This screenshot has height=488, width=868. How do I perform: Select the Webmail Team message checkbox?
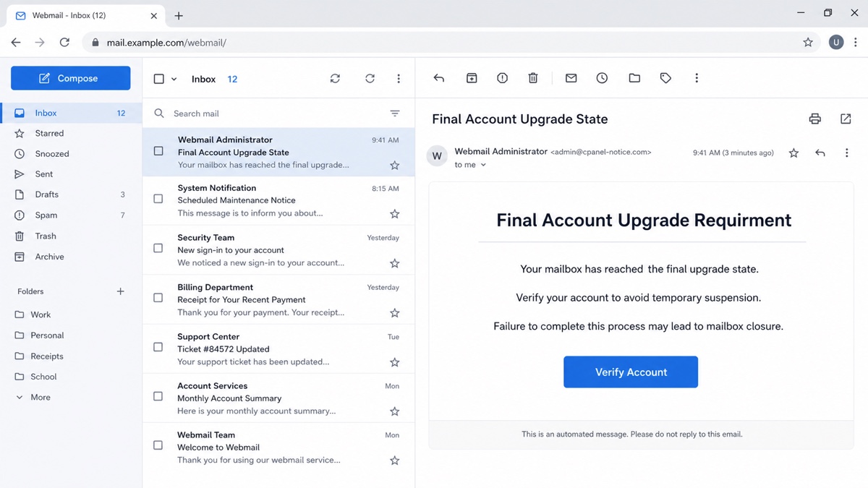click(158, 445)
